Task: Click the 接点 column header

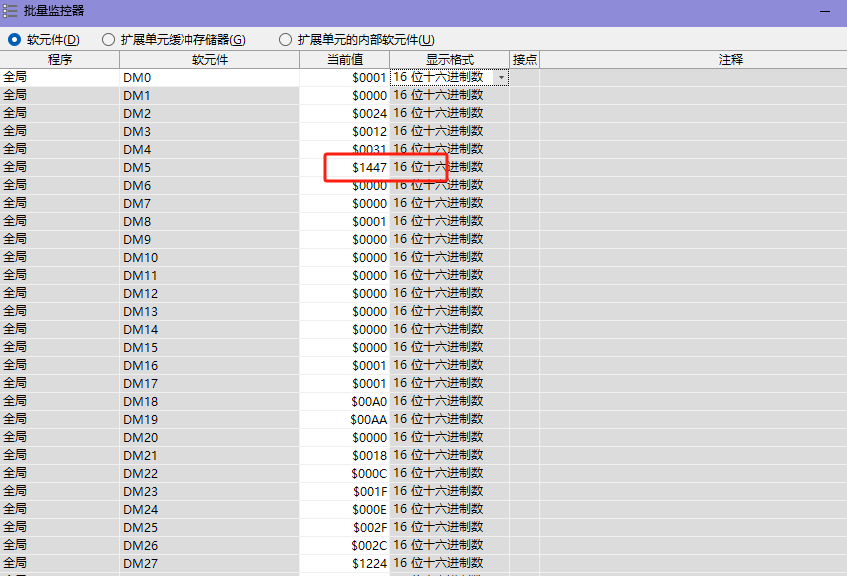Action: tap(524, 60)
